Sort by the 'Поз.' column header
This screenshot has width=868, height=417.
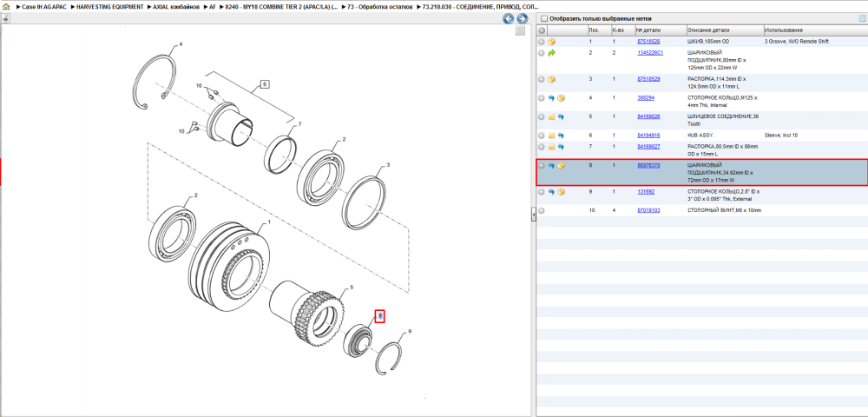coord(598,30)
